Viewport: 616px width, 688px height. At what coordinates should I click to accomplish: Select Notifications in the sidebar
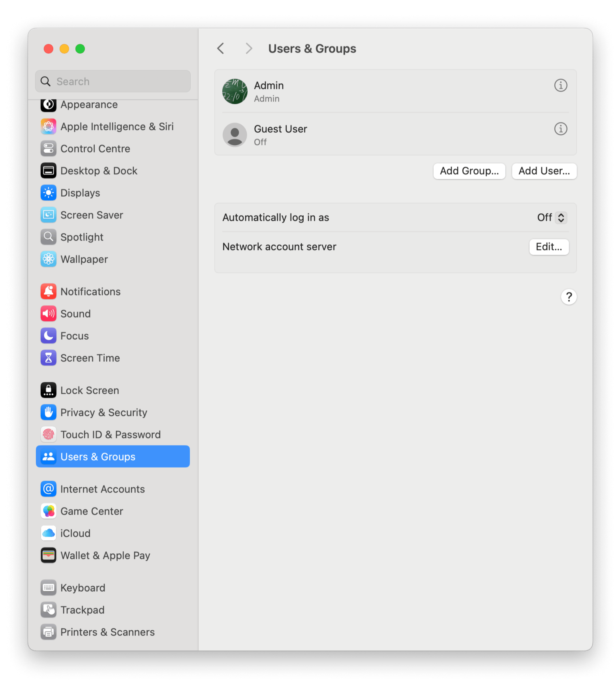click(x=90, y=291)
